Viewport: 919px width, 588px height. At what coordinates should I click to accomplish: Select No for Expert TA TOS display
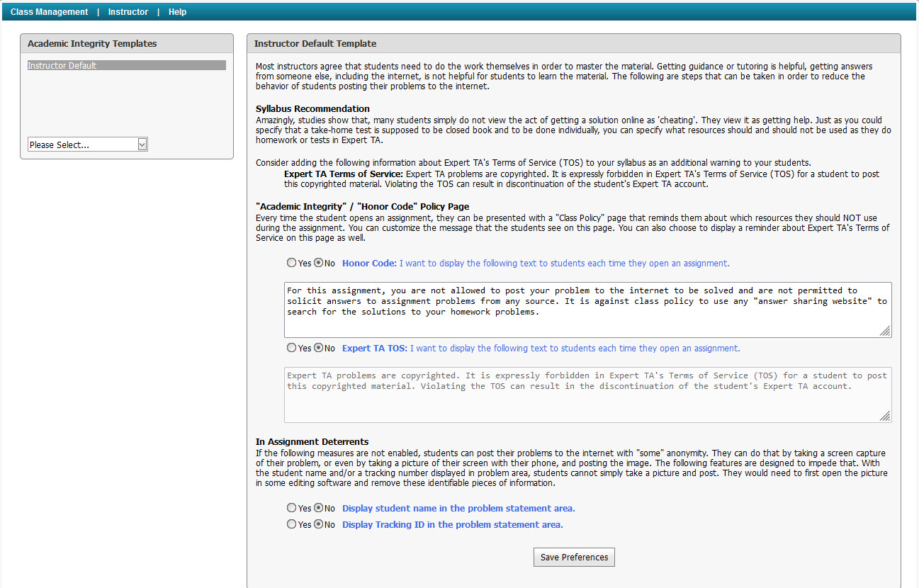(318, 348)
